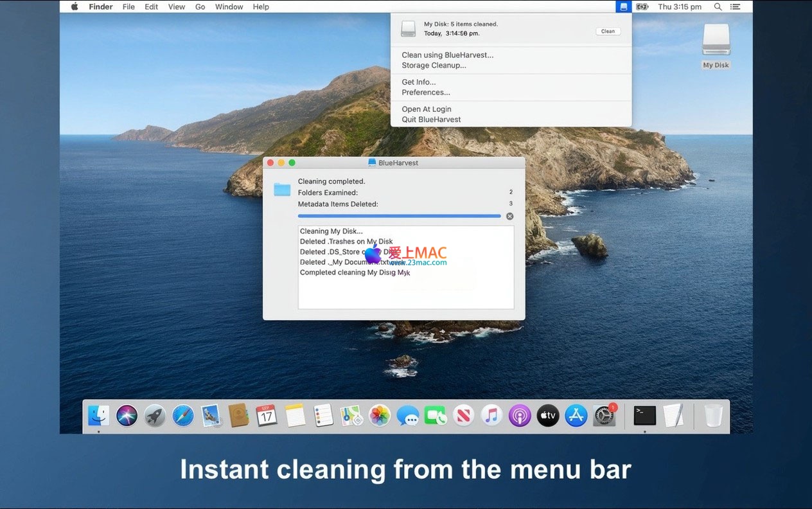
Task: Launch Terminal from the Dock
Action: 644,416
